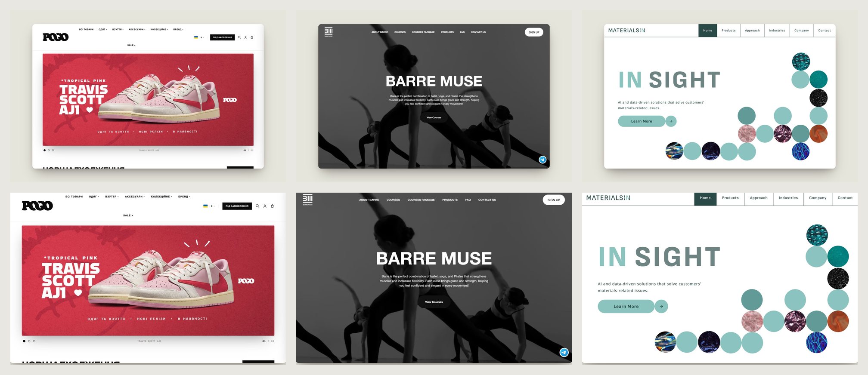Screen dimensions: 868x375
Task: Open COURSES menu item in the larger Barre Muse preview
Action: click(393, 200)
